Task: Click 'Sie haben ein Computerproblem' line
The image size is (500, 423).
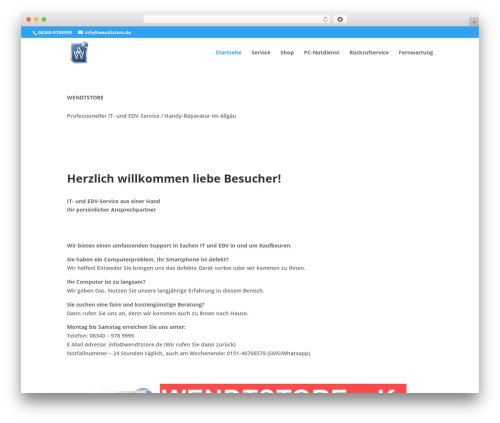Action: click(x=148, y=259)
